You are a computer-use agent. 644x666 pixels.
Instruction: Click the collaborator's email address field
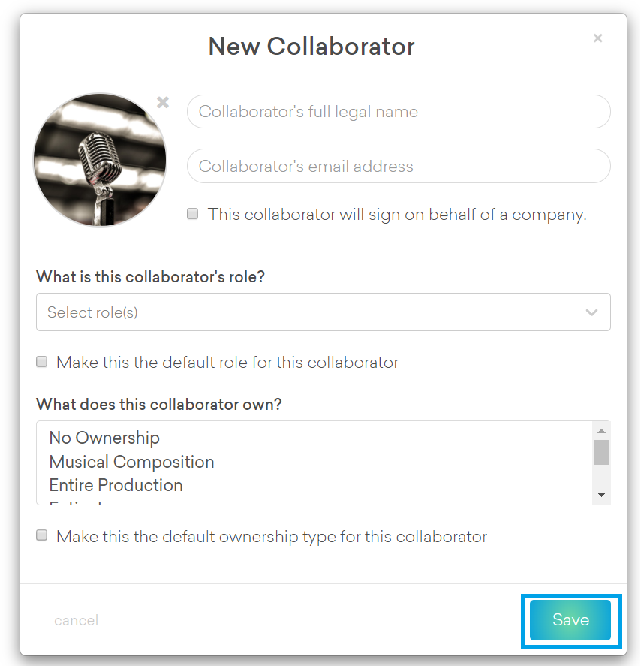pyautogui.click(x=398, y=166)
